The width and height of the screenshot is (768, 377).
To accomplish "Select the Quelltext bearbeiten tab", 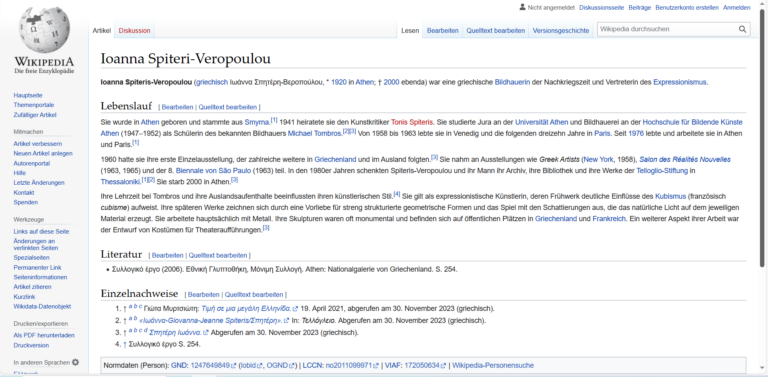I will tap(496, 30).
